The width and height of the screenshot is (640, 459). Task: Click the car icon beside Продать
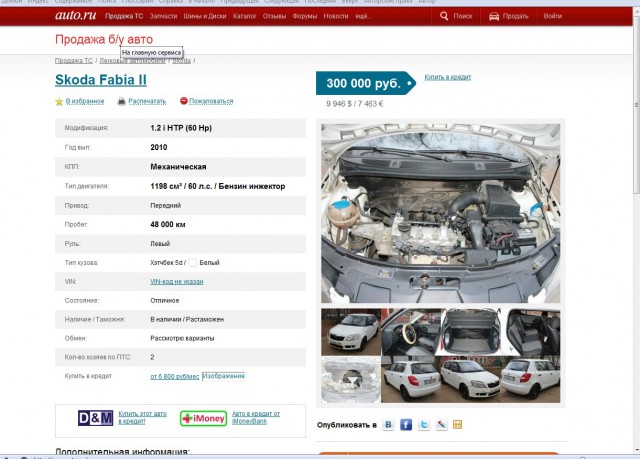point(494,16)
